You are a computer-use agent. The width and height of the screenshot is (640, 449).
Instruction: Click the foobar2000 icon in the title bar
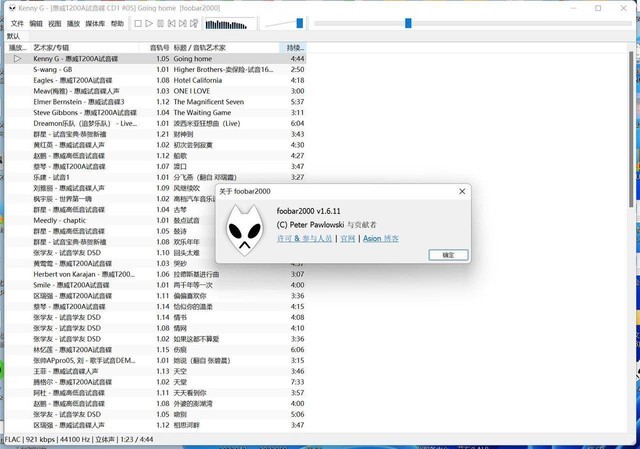tap(12, 8)
